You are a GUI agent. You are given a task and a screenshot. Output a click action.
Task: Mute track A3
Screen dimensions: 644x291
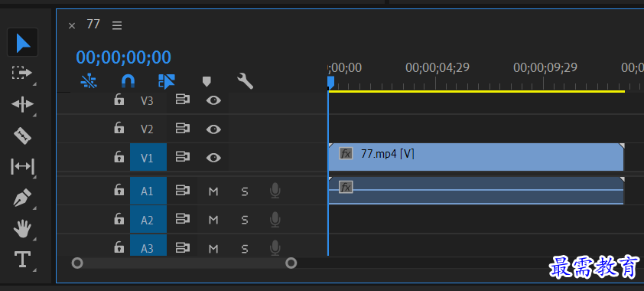[213, 249]
